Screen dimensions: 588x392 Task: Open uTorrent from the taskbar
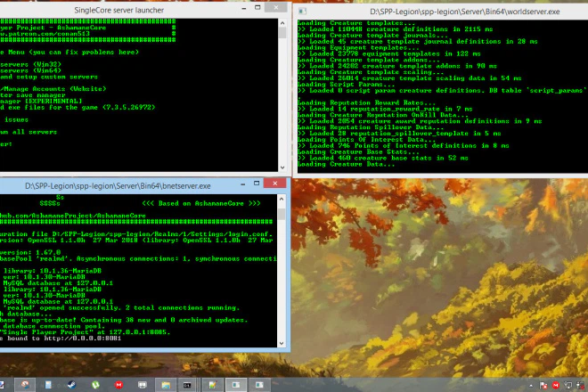(x=94, y=385)
